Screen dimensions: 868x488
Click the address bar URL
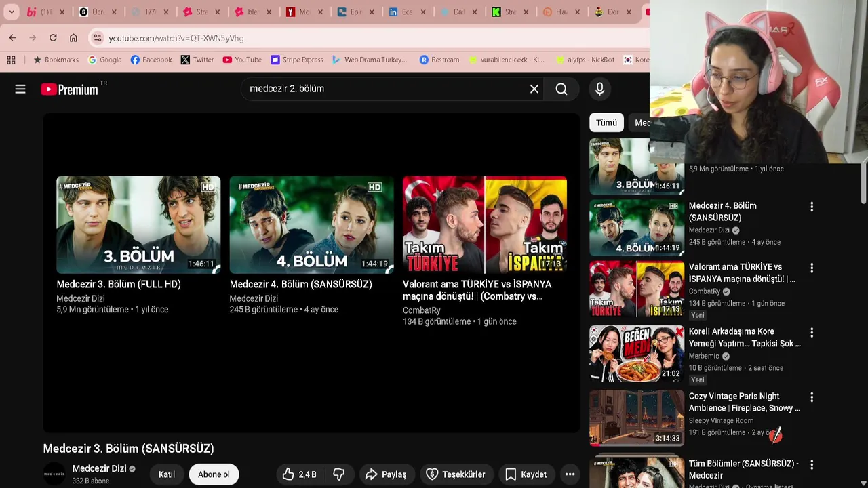176,38
